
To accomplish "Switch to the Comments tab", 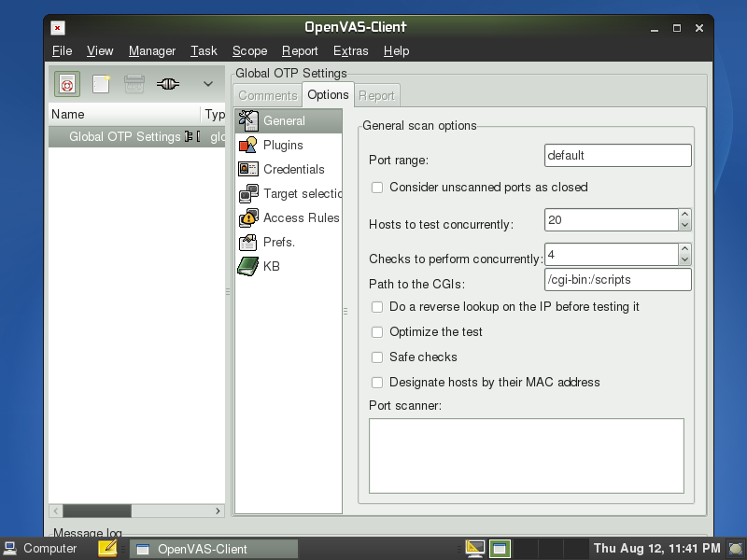I will (x=267, y=95).
